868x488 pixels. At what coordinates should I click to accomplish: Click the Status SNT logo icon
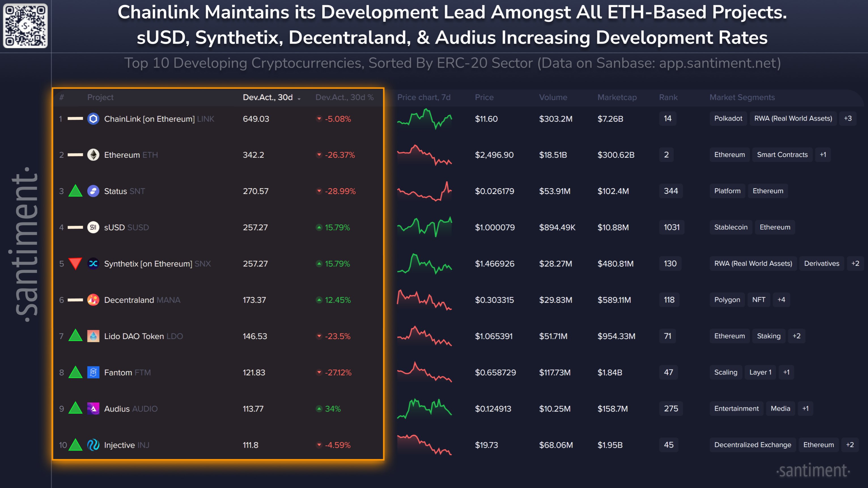point(93,191)
